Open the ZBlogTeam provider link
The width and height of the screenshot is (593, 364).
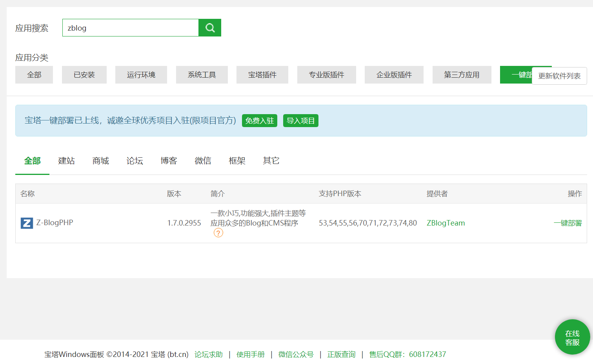point(446,223)
